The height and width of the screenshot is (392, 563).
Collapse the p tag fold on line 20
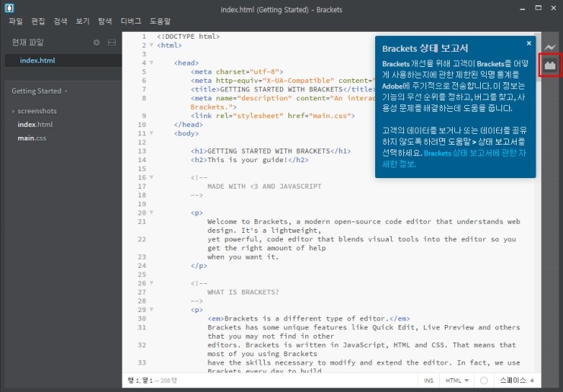coord(151,212)
